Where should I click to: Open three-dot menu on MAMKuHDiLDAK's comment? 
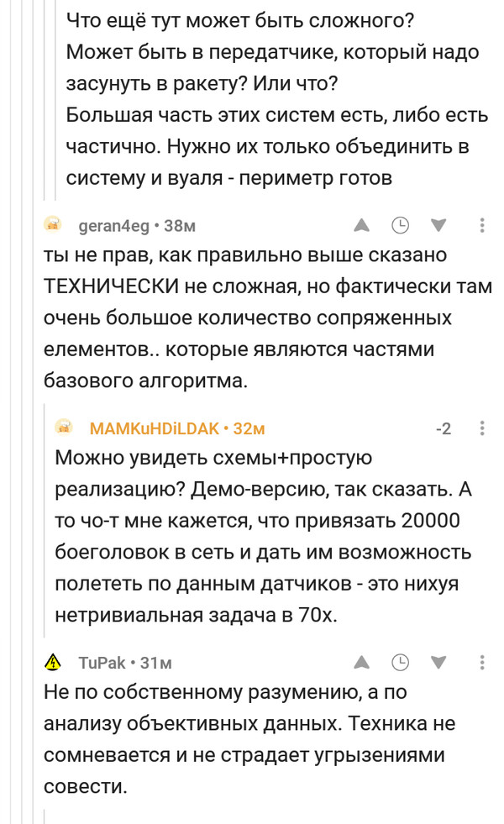(482, 428)
